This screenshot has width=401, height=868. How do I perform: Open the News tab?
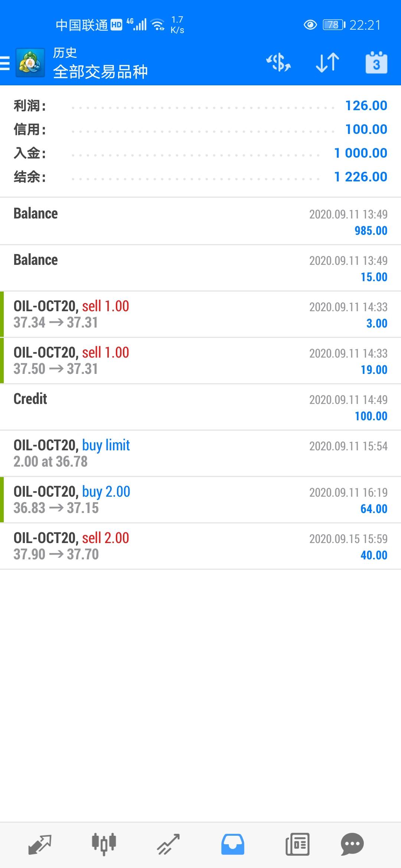click(297, 844)
